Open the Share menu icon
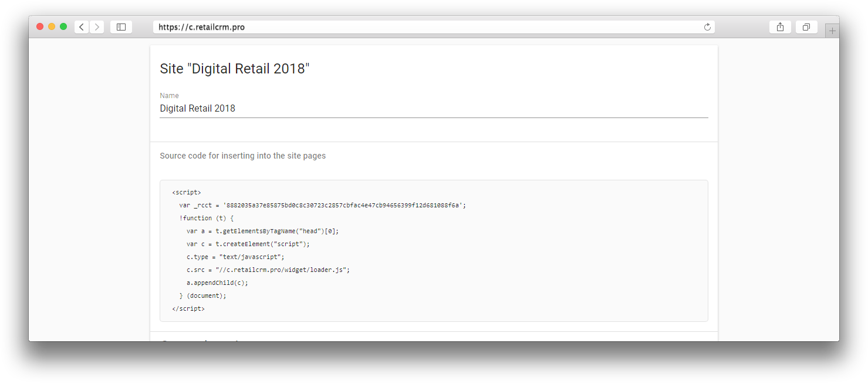This screenshot has height=383, width=868. [x=780, y=27]
